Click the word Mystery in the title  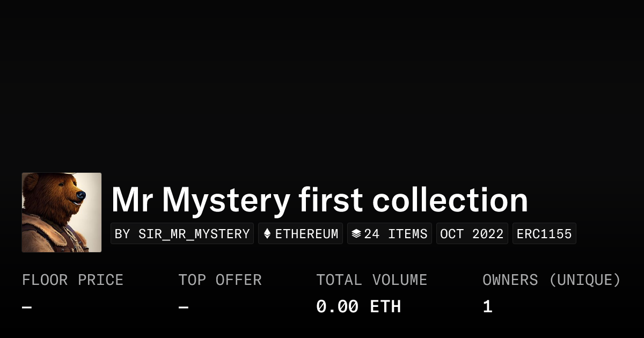point(226,201)
